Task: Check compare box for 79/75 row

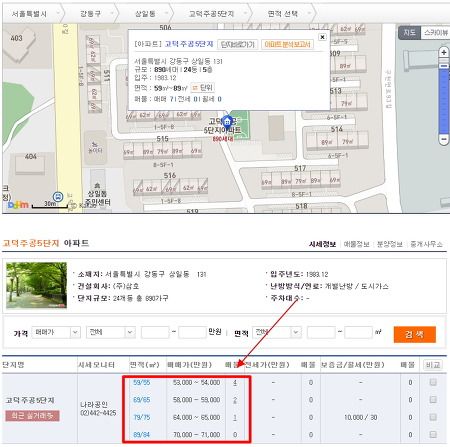Action: (433, 417)
